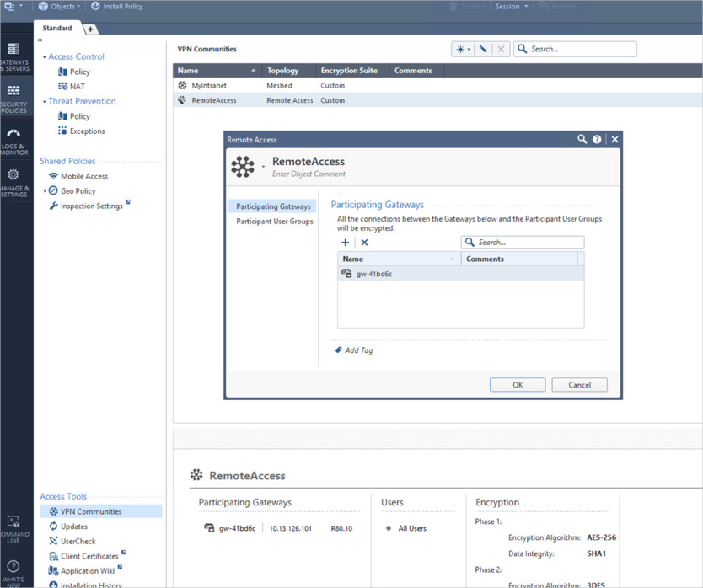Remove selected gateway with X icon

click(x=364, y=243)
